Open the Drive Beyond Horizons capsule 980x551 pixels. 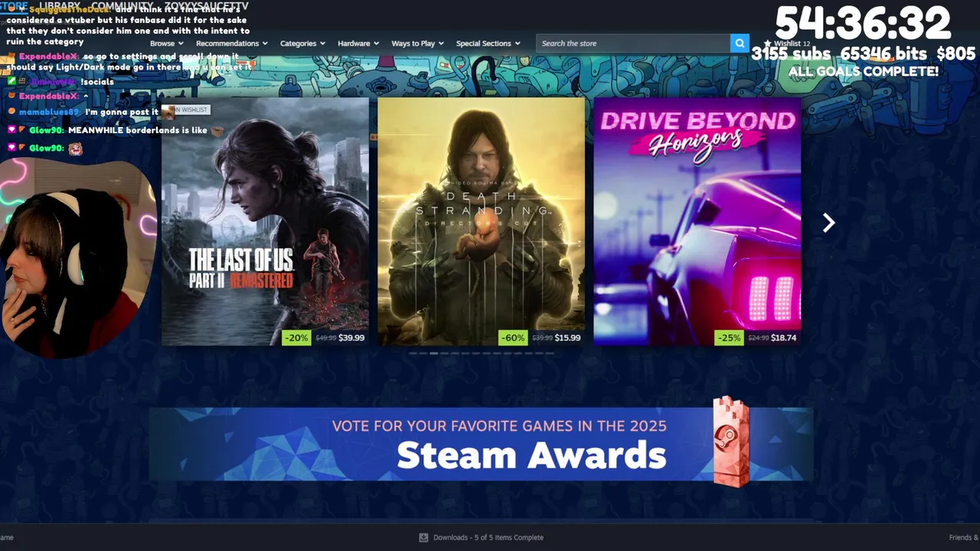click(697, 221)
